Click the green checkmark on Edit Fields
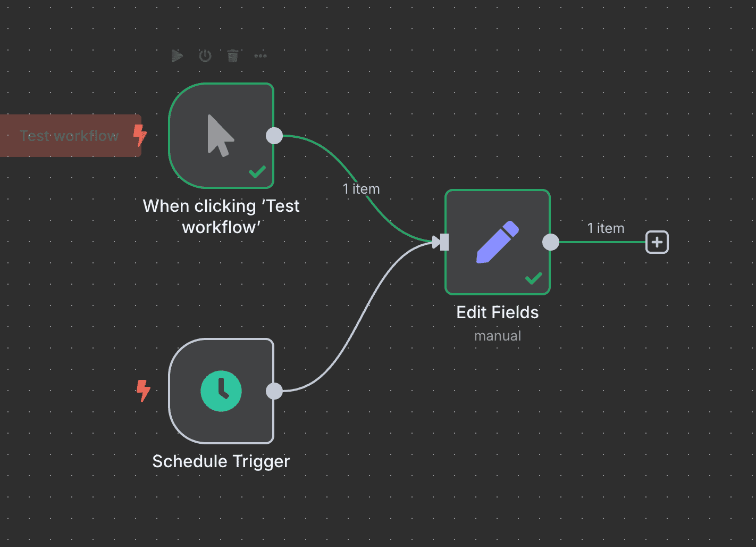 coord(534,278)
